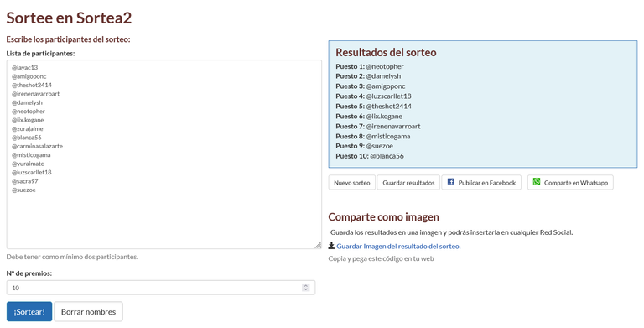Image resolution: width=644 pixels, height=328 pixels.
Task: Click the ¡Sortear! button
Action: tap(29, 311)
